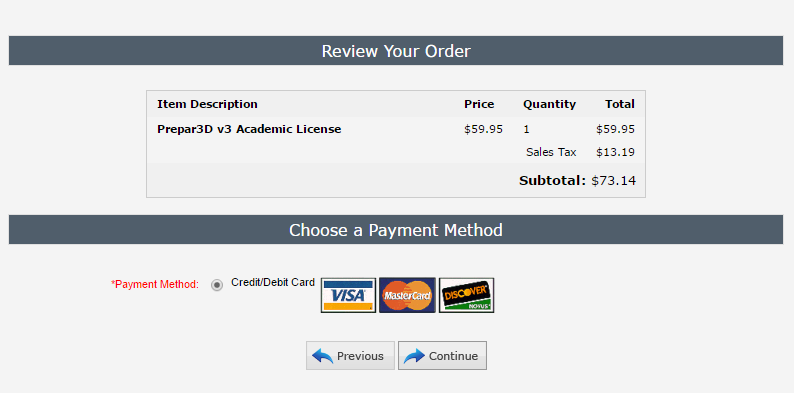Click the item price $59.95 in Price column
794x393 pixels.
click(x=484, y=129)
